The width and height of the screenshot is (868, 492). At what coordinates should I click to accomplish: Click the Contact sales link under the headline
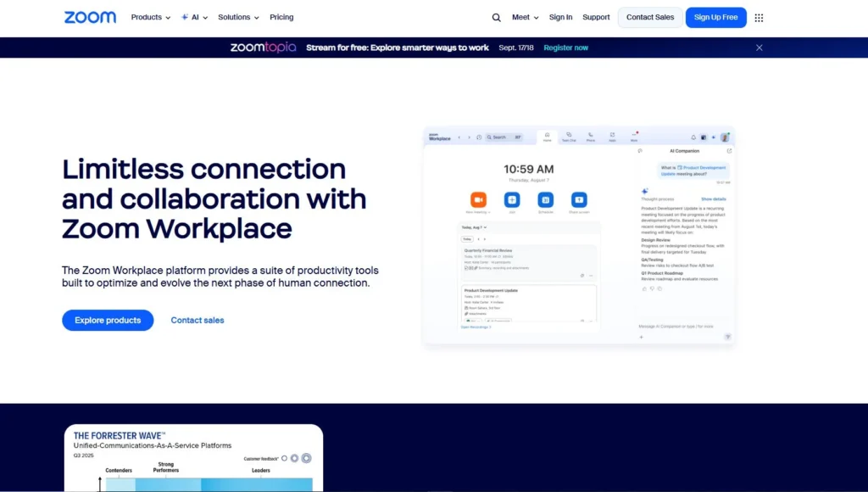click(198, 321)
